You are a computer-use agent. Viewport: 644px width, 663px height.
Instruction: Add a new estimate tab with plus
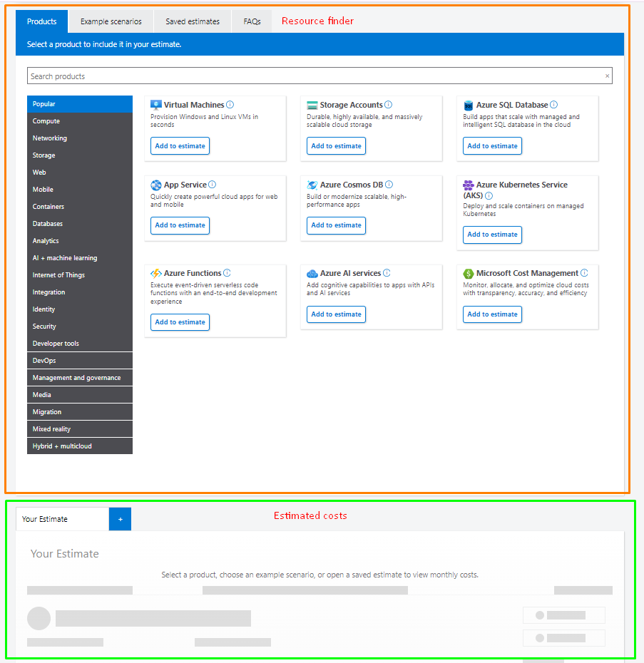[x=120, y=519]
